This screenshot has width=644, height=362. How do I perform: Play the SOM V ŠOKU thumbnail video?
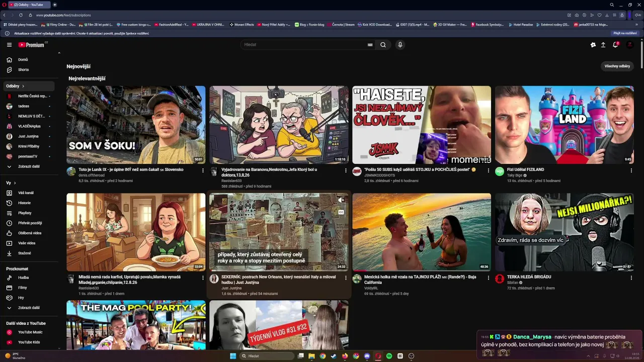click(x=136, y=125)
